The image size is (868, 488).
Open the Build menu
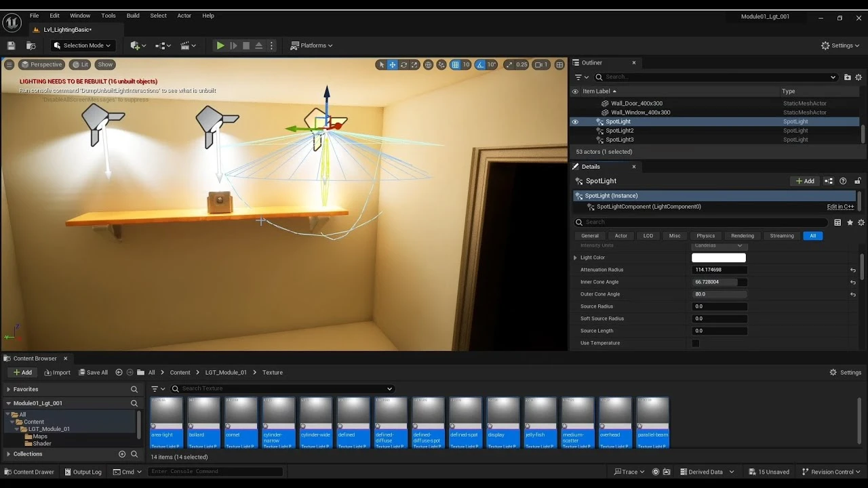click(133, 16)
